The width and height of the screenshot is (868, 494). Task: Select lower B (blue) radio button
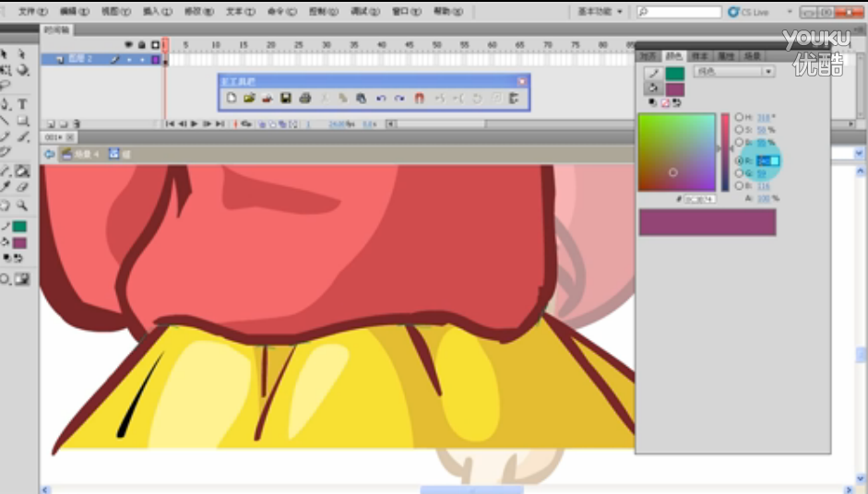(739, 186)
